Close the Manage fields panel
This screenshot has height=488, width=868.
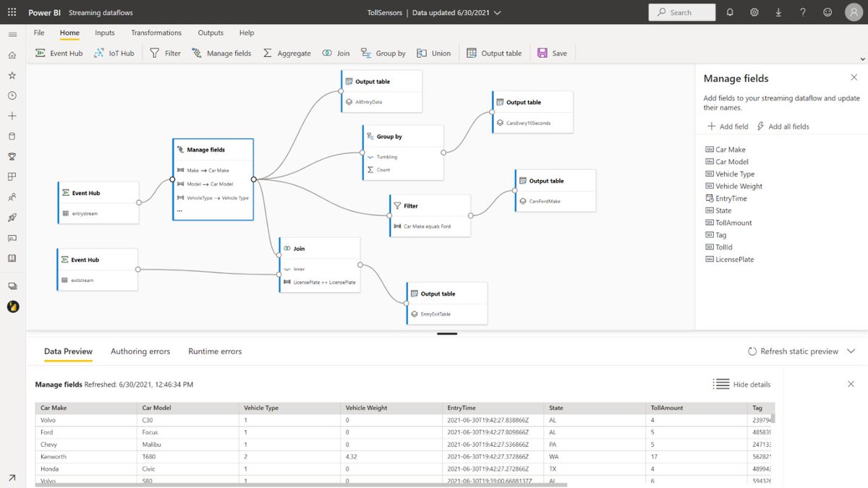click(854, 77)
